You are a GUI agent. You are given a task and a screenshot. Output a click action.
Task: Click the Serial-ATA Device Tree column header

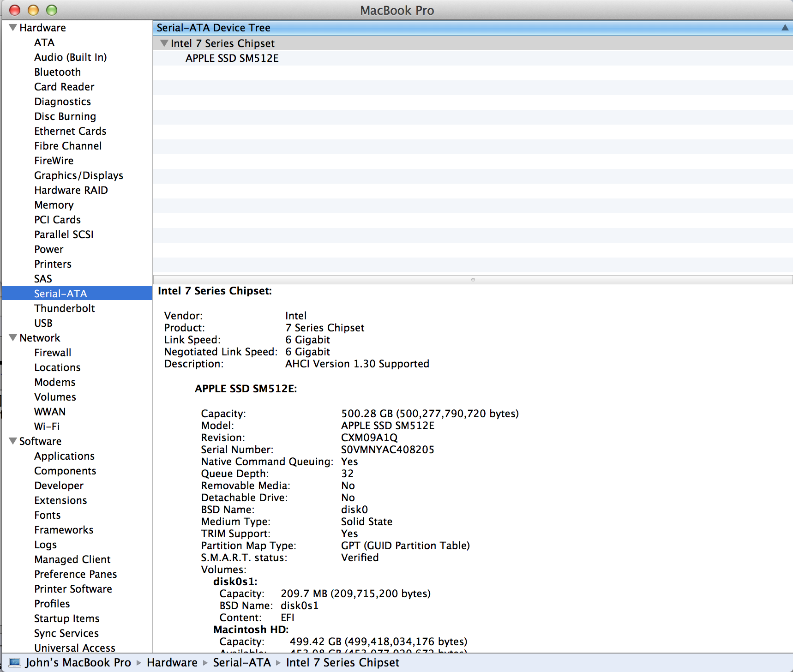(473, 28)
